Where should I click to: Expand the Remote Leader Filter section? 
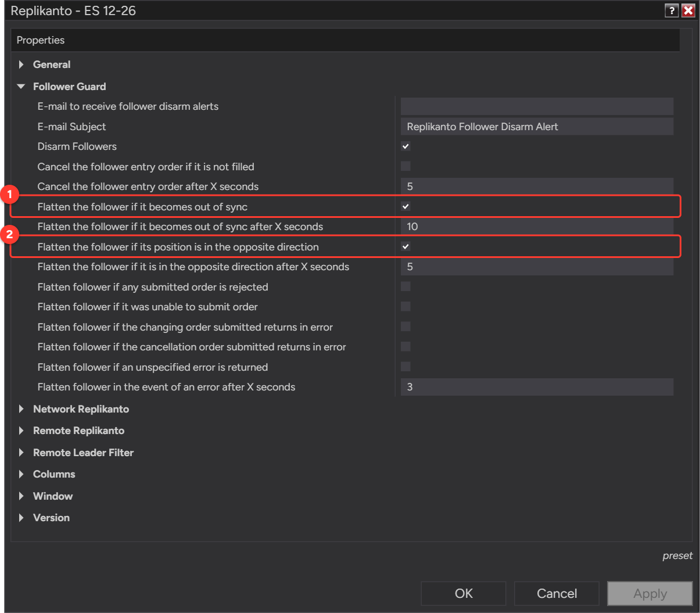[x=21, y=453]
